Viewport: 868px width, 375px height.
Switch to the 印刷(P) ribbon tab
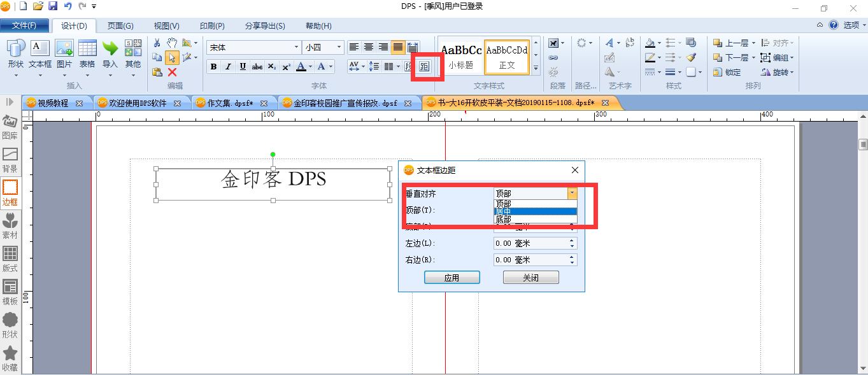point(212,26)
